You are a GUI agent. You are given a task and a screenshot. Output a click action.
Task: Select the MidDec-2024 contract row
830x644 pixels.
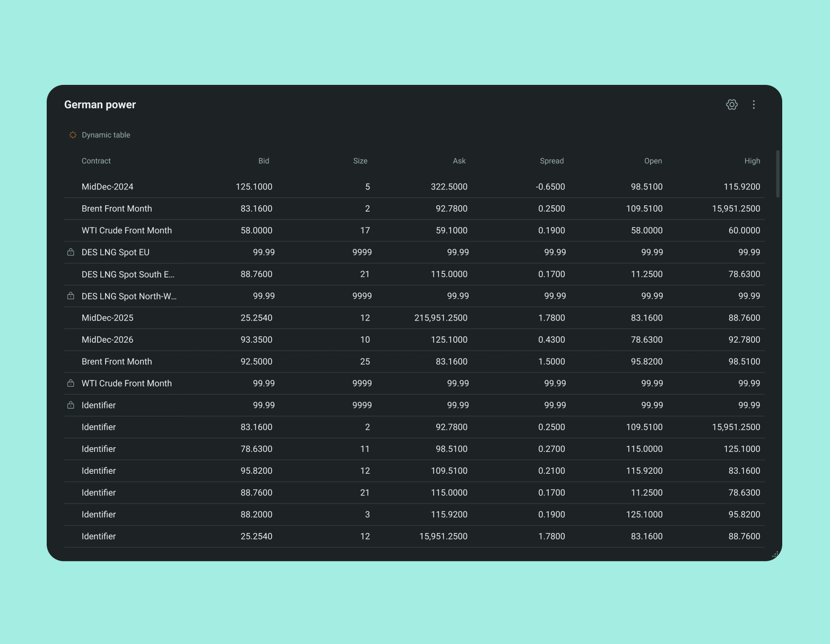point(107,187)
